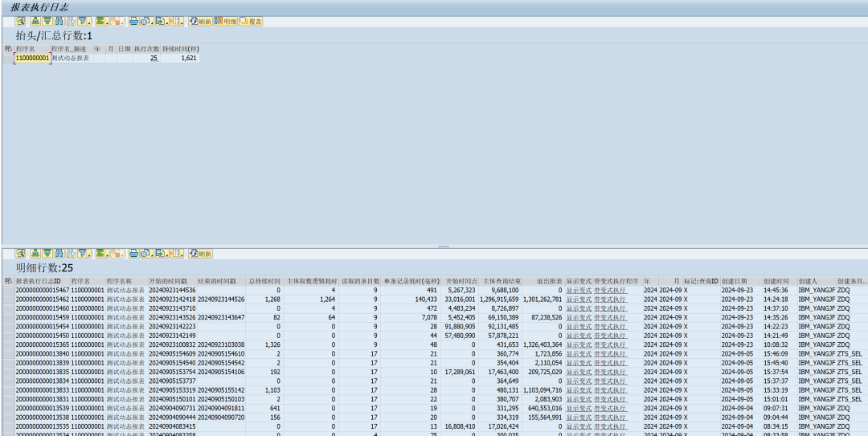Open Views menu in the header toolbar
Viewport: 868px width, 436px height.
tap(147, 22)
